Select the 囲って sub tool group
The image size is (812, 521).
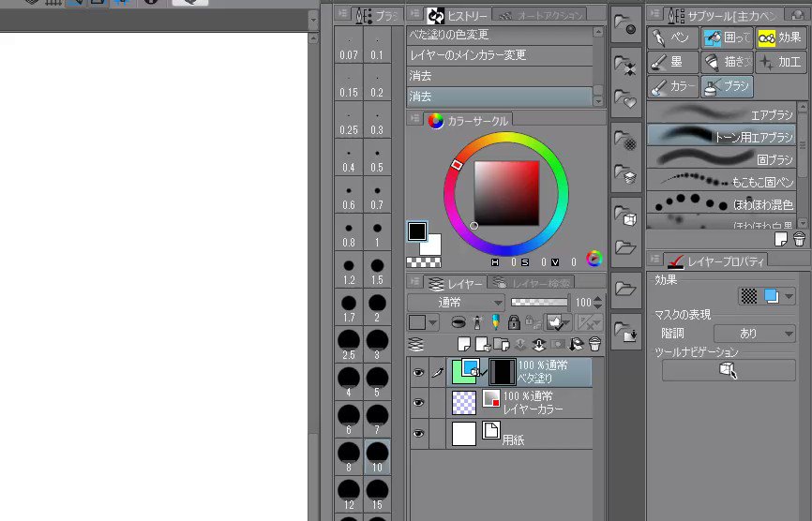(727, 37)
